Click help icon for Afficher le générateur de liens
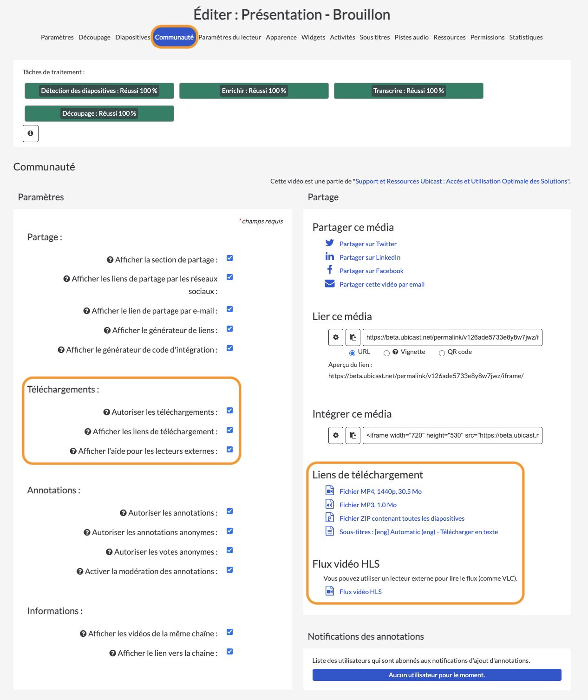 107,330
